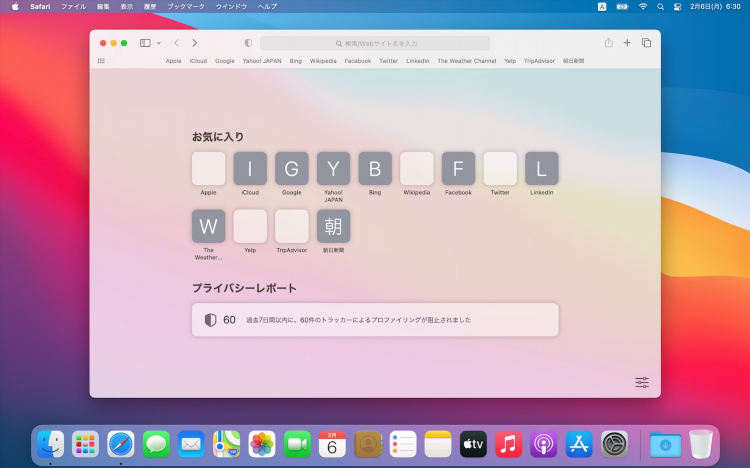Open Launchpad from the Dock
Image resolution: width=750 pixels, height=468 pixels.
(86, 444)
